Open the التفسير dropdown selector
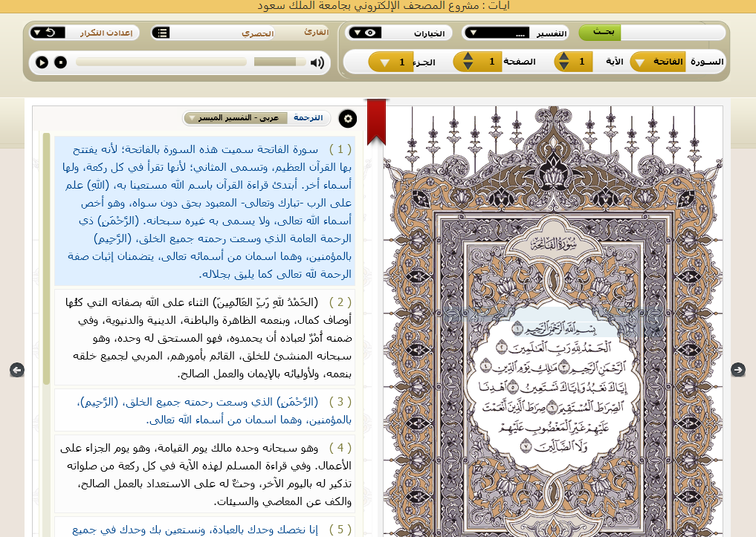The height and width of the screenshot is (537, 756). click(x=497, y=33)
